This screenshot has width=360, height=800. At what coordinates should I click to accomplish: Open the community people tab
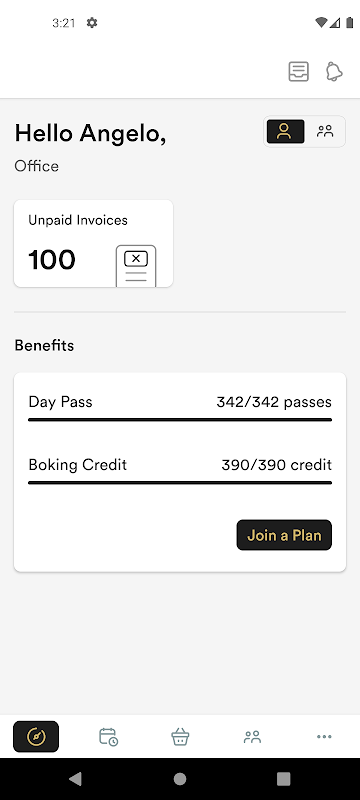252,736
